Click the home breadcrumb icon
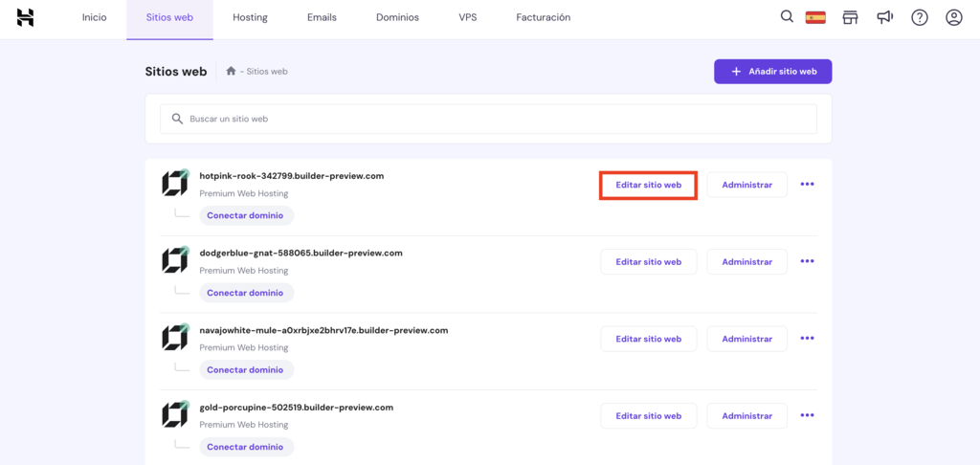980x465 pixels. click(x=231, y=71)
